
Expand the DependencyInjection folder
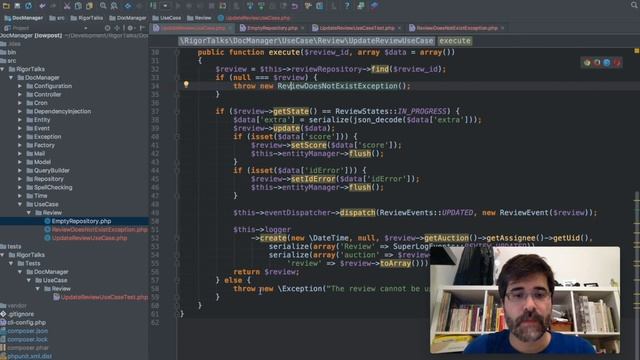(x=20, y=111)
